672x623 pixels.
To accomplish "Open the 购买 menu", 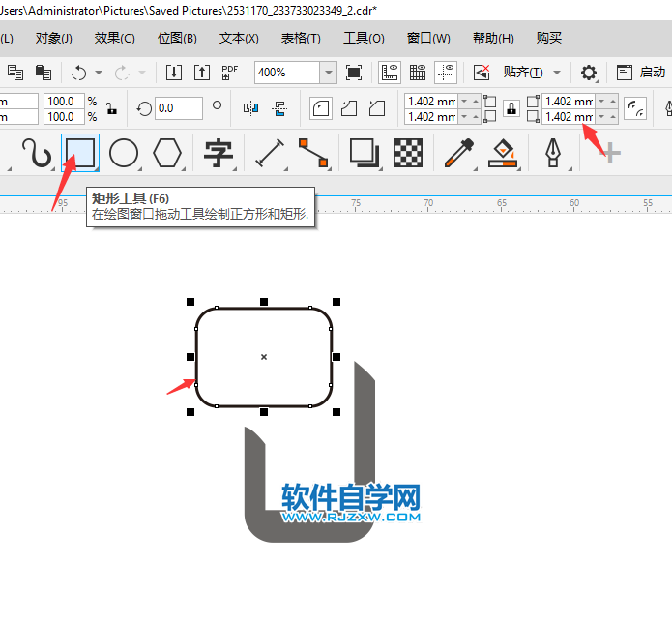I will point(548,38).
